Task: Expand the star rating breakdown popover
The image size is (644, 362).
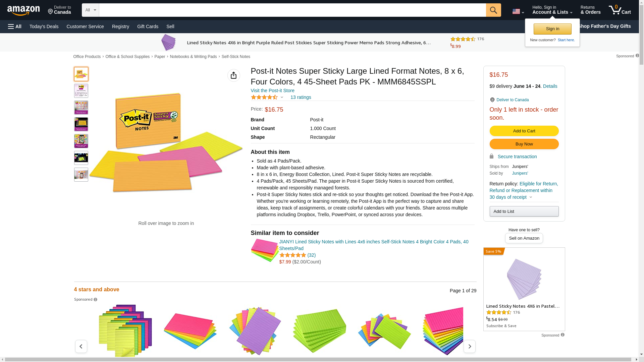Action: tap(282, 97)
